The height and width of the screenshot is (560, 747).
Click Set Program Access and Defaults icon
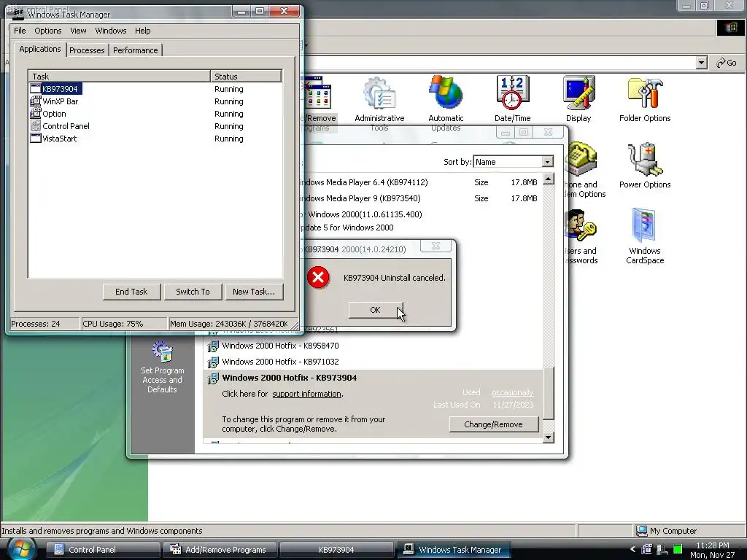(x=162, y=367)
